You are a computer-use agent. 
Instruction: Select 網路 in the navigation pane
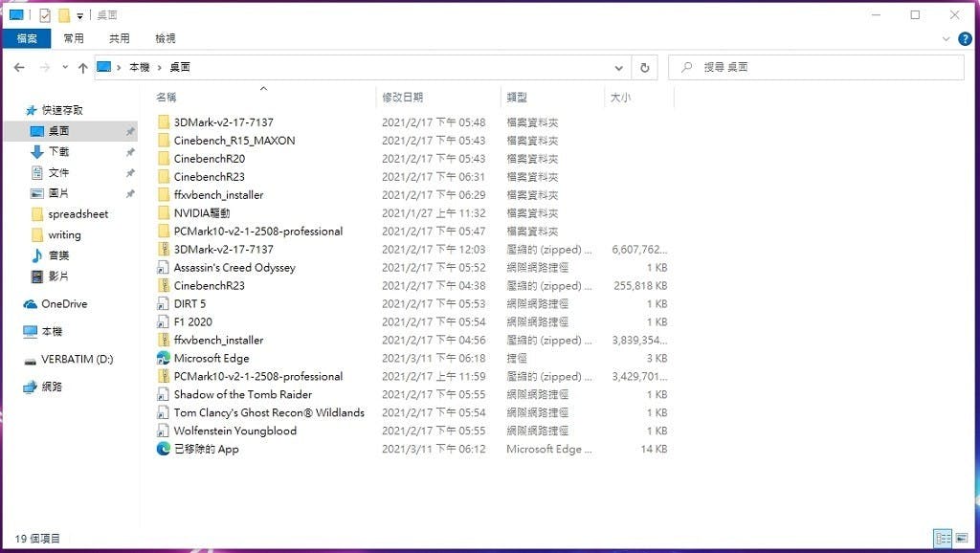[x=52, y=387]
